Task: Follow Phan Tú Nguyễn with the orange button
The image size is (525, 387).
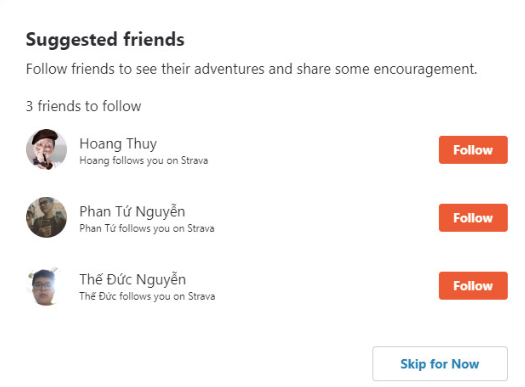Action: [x=473, y=218]
